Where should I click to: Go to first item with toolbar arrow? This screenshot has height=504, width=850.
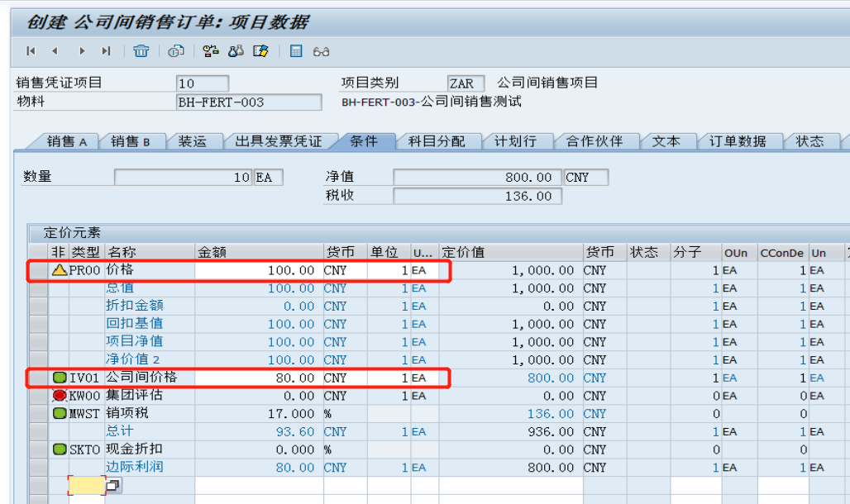pyautogui.click(x=31, y=51)
